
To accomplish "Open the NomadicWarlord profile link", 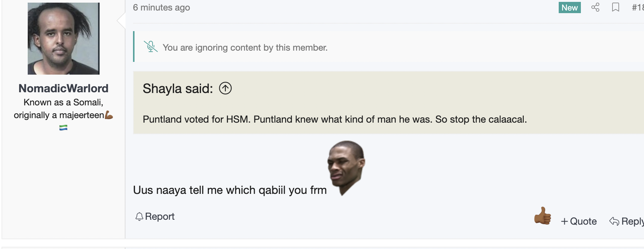I will [63, 88].
